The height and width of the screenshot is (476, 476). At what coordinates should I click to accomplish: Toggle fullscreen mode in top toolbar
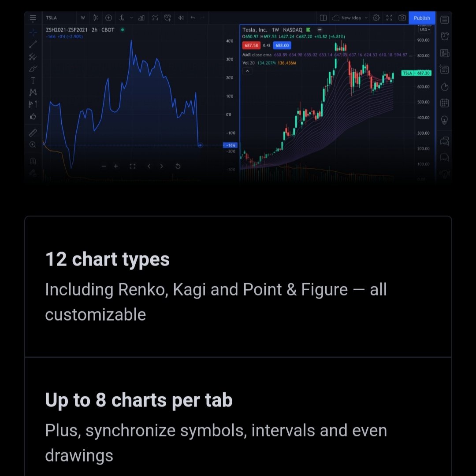click(389, 18)
